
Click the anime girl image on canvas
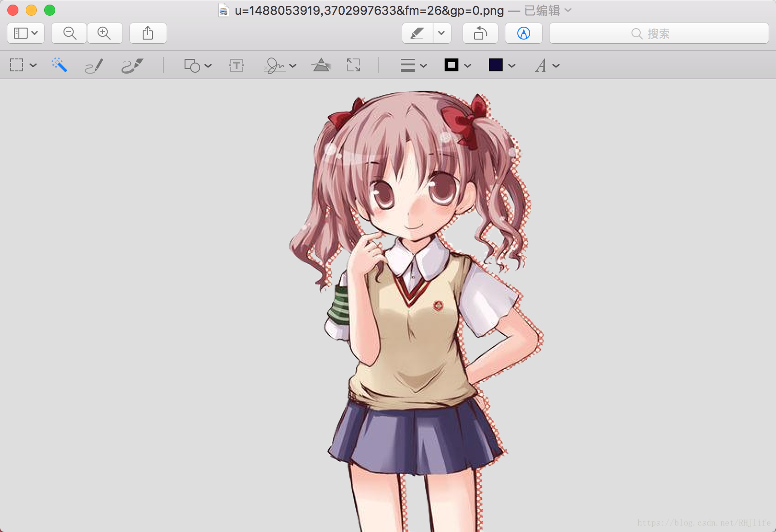(417, 311)
